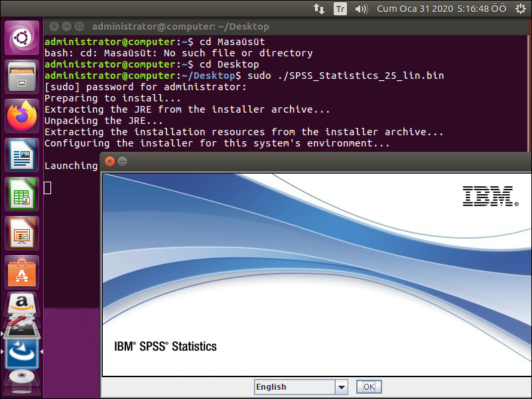Minimize the SPSS installer window
This screenshot has height=399, width=532.
click(x=123, y=161)
